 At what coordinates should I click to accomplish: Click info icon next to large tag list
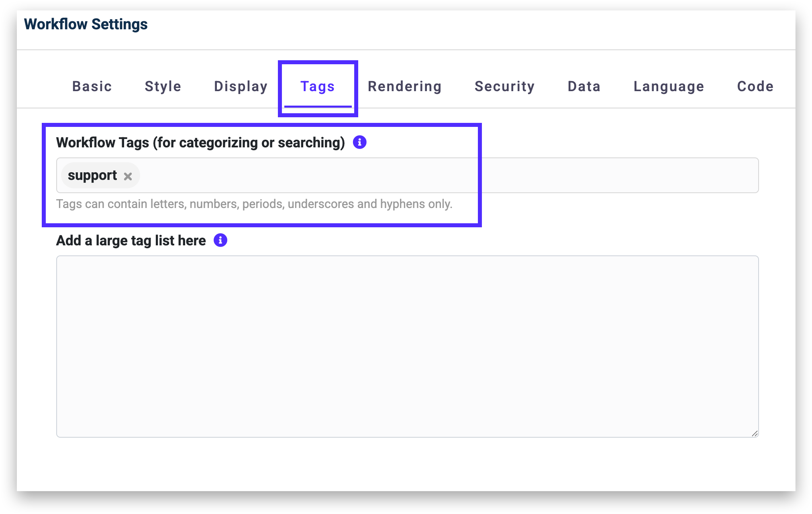tap(220, 240)
